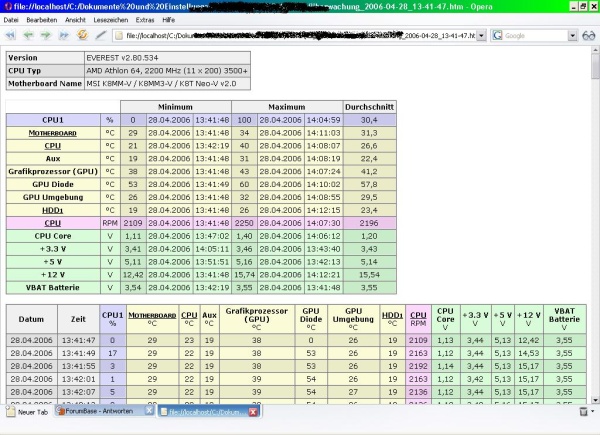The width and height of the screenshot is (600, 435).
Task: Select the 'EVEREST v2.80.534' version text
Action: 122,58
